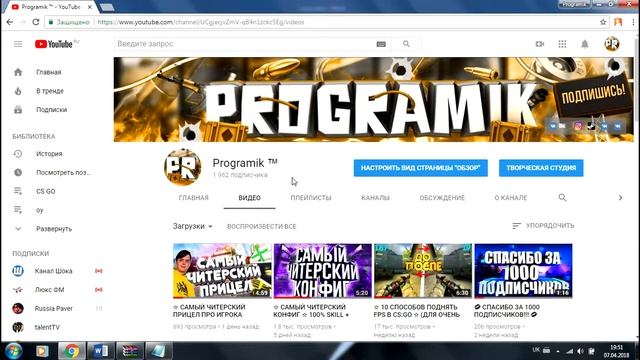Open the Обсуждение tab
This screenshot has height=360, width=640.
click(442, 198)
